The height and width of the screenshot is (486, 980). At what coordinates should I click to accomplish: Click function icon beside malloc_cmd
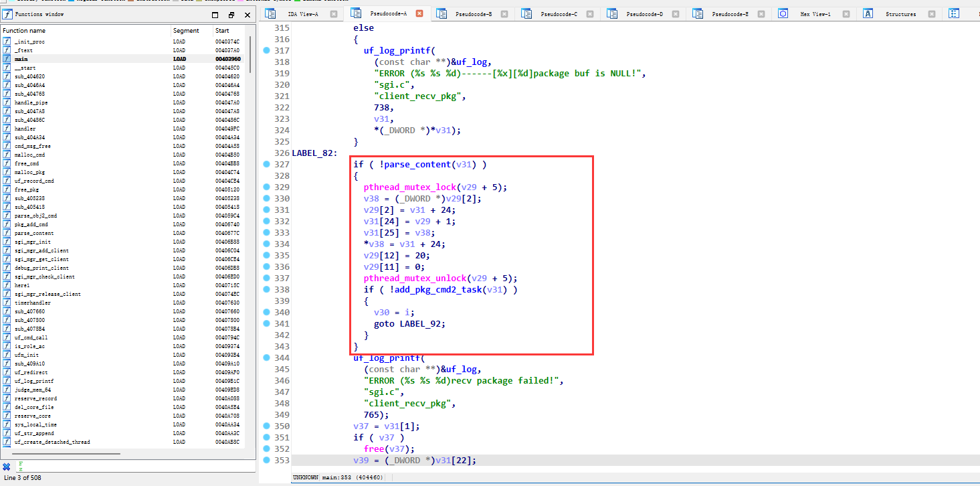(7, 155)
